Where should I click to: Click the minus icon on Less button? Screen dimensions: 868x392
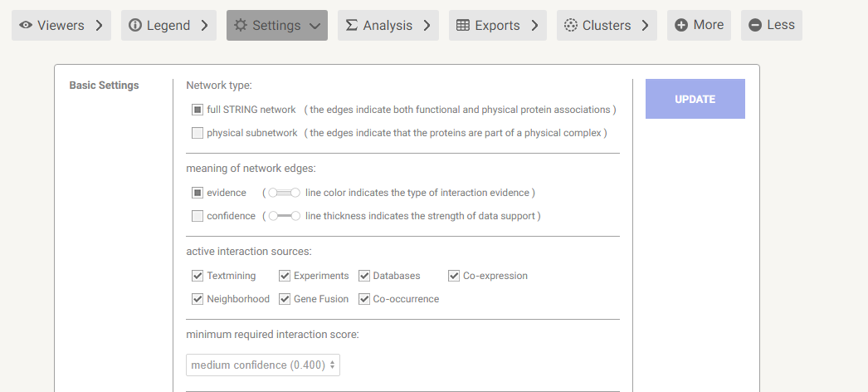pos(755,26)
